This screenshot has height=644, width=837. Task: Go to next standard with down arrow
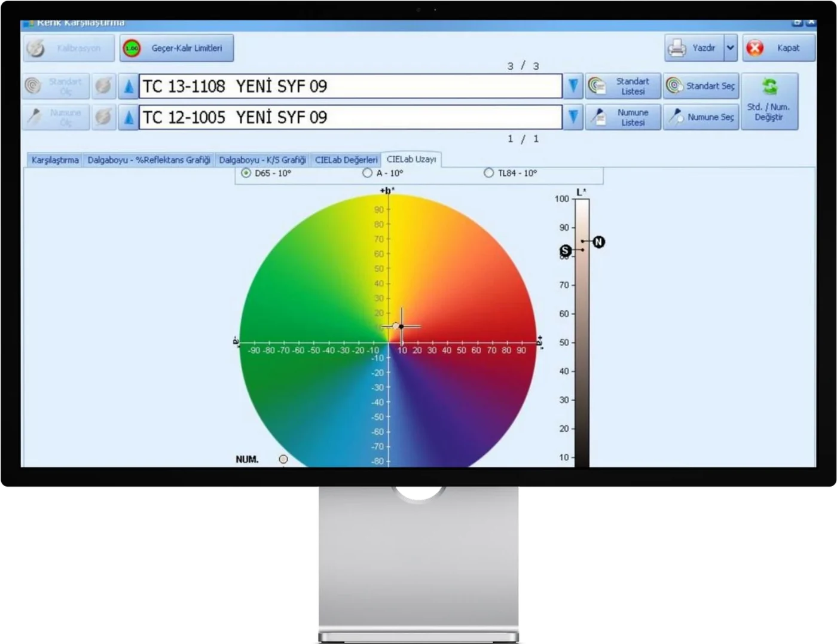pos(573,86)
